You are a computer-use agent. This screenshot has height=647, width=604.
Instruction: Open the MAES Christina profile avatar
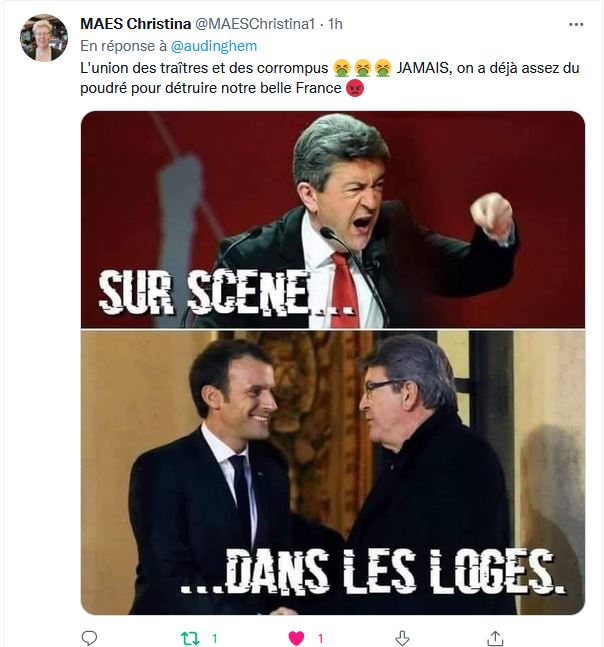click(44, 38)
